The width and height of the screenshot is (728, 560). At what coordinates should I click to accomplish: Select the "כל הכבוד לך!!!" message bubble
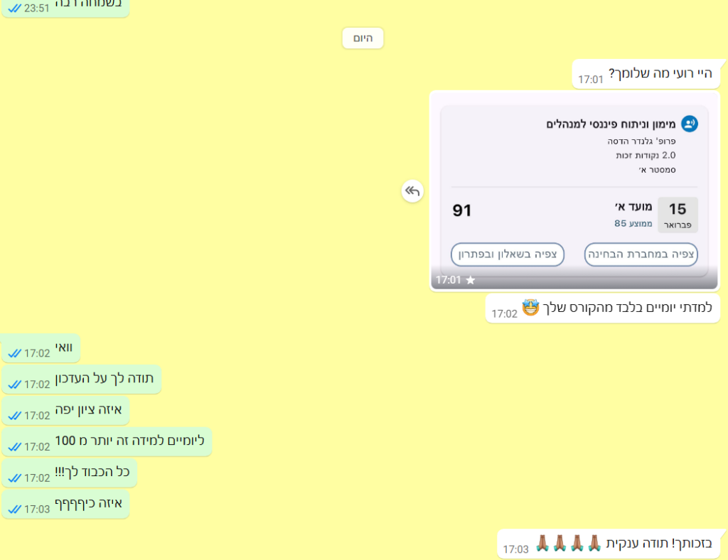tap(70, 473)
